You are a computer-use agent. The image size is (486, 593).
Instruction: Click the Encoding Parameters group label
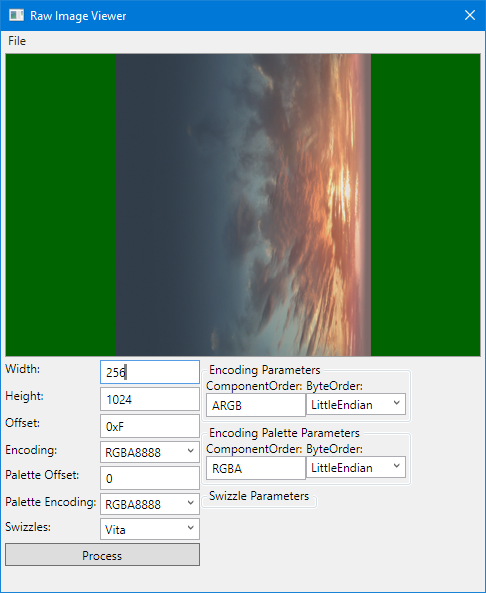[x=265, y=370]
